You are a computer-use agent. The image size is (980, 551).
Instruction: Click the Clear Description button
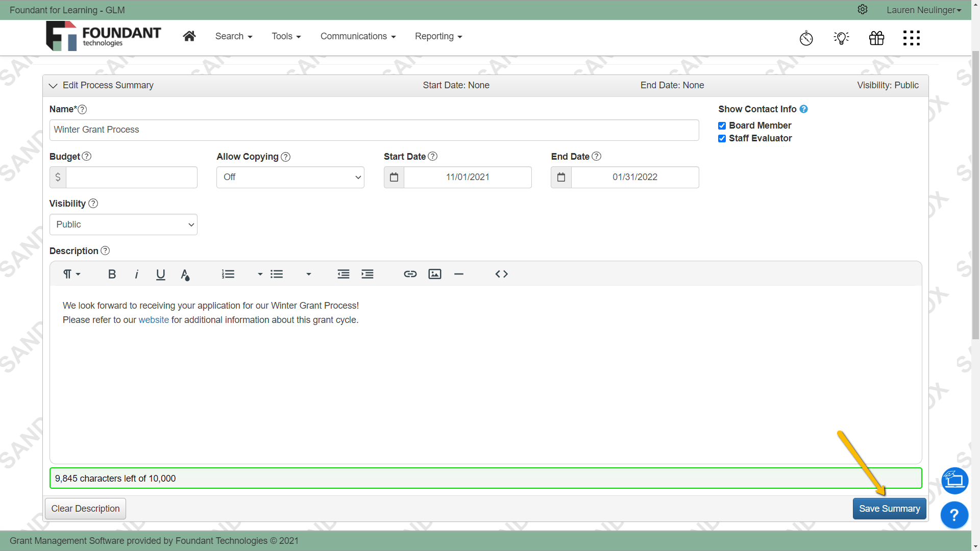[x=85, y=509]
